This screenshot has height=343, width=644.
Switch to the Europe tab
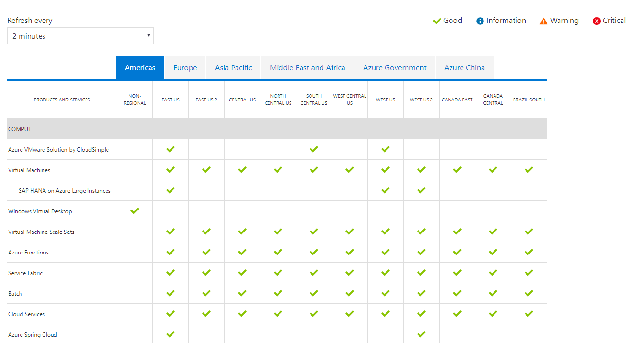click(x=185, y=68)
